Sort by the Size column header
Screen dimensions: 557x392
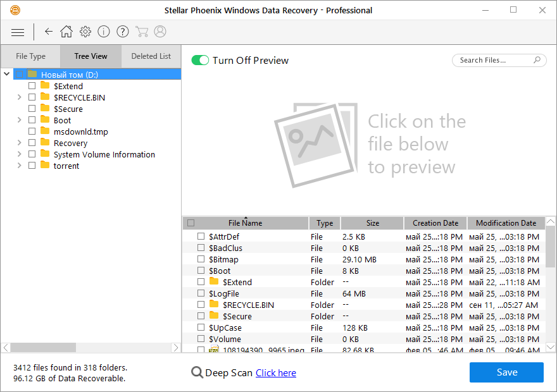pyautogui.click(x=372, y=223)
